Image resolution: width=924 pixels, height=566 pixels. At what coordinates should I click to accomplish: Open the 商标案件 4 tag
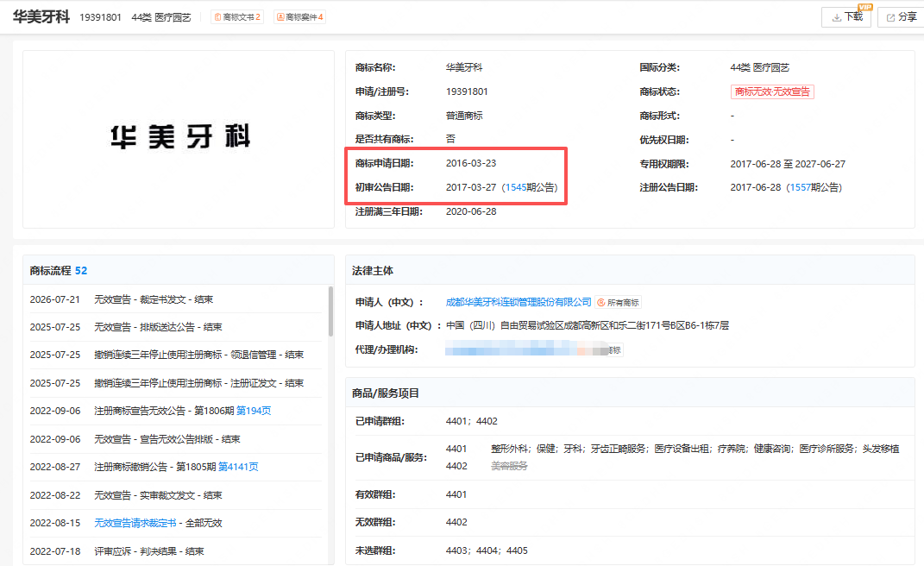pos(300,17)
